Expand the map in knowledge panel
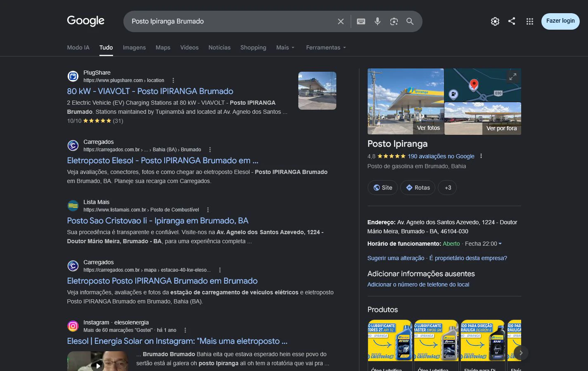This screenshot has height=371, width=588. [513, 77]
